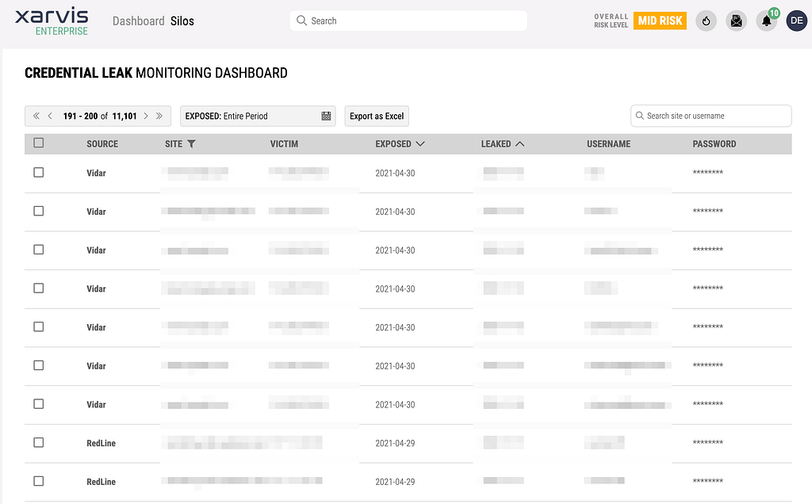
Task: Click the PASSWORD column header
Action: (x=714, y=144)
